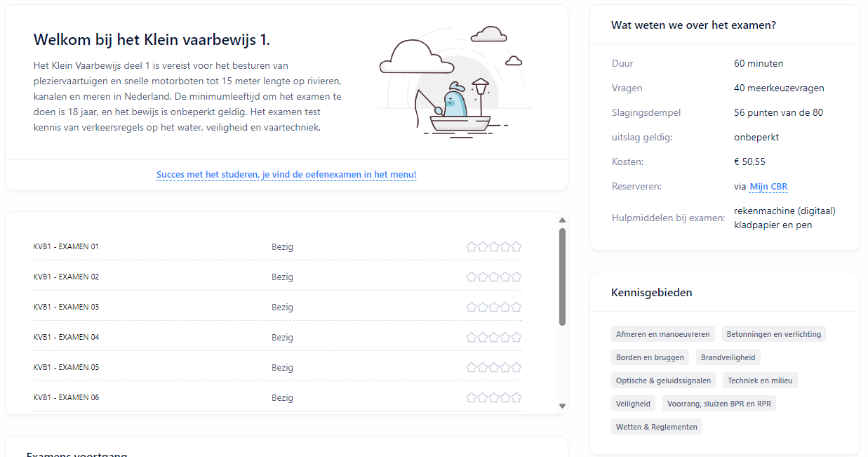The height and width of the screenshot is (457, 868).
Task: Click the third star of KVB1 - EXAMEN 03
Action: coord(494,307)
